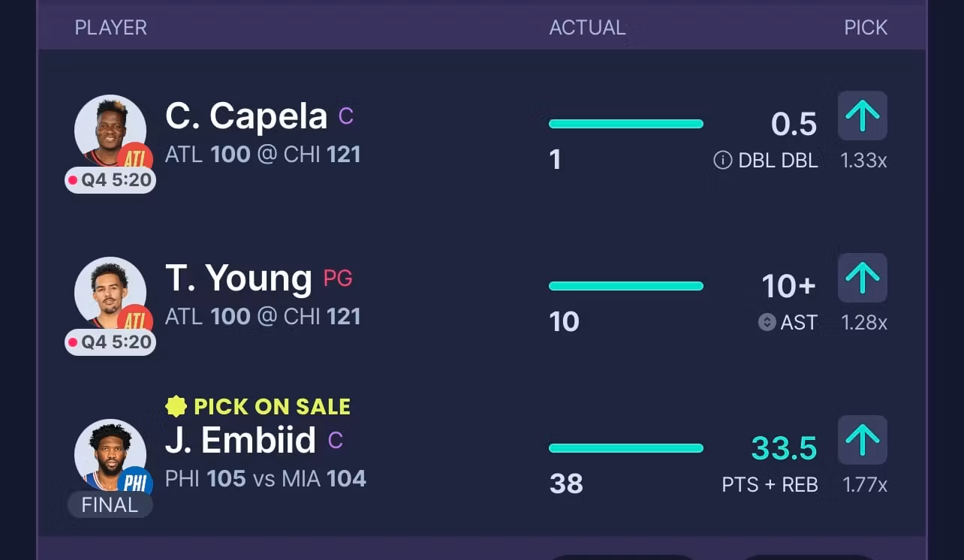Select the C. Capela player name
Viewport: 964px width, 560px height.
coord(246,116)
